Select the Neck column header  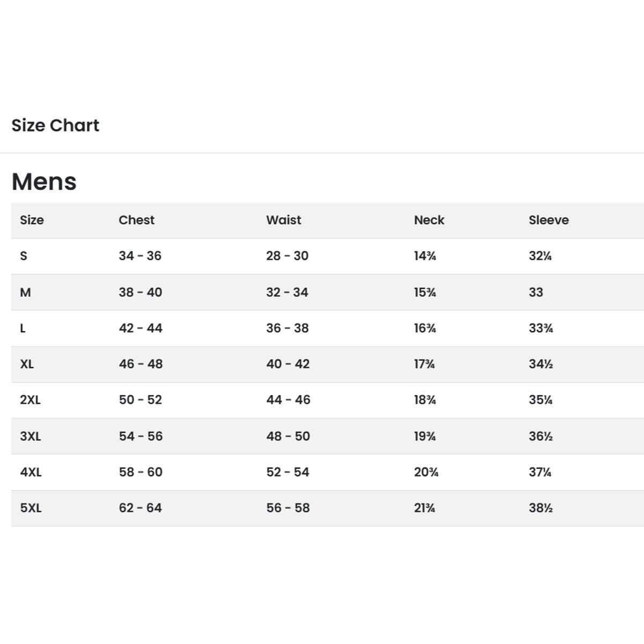pyautogui.click(x=429, y=220)
